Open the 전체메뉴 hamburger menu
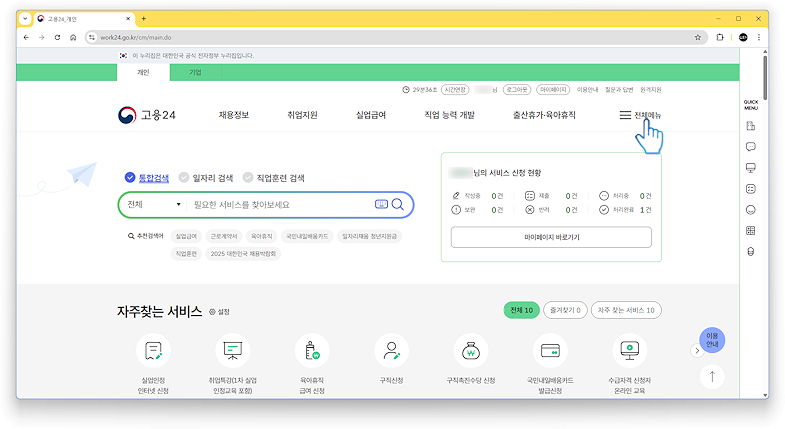This screenshot has height=429, width=785. [x=640, y=115]
